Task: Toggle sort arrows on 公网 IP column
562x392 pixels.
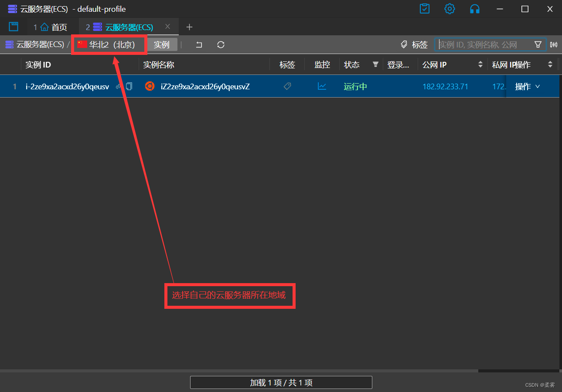Action: point(480,64)
